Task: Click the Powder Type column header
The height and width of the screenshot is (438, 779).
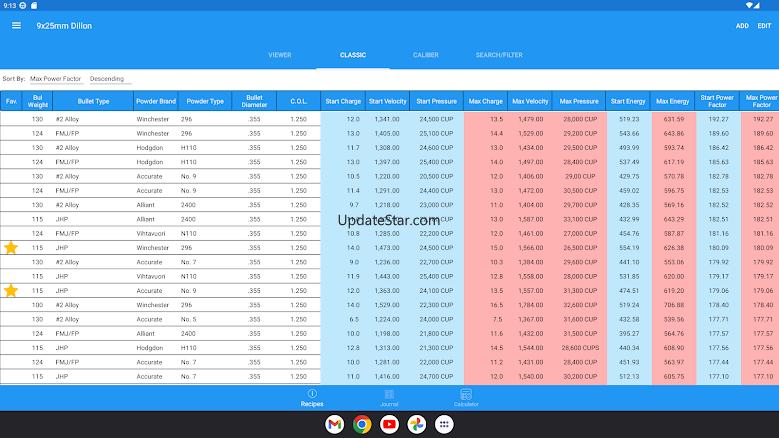Action: [205, 101]
